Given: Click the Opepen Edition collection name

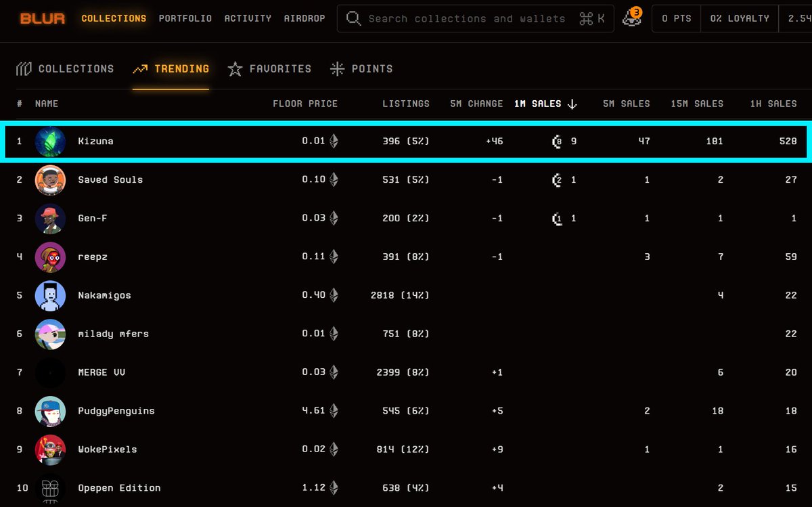Looking at the screenshot, I should coord(119,488).
